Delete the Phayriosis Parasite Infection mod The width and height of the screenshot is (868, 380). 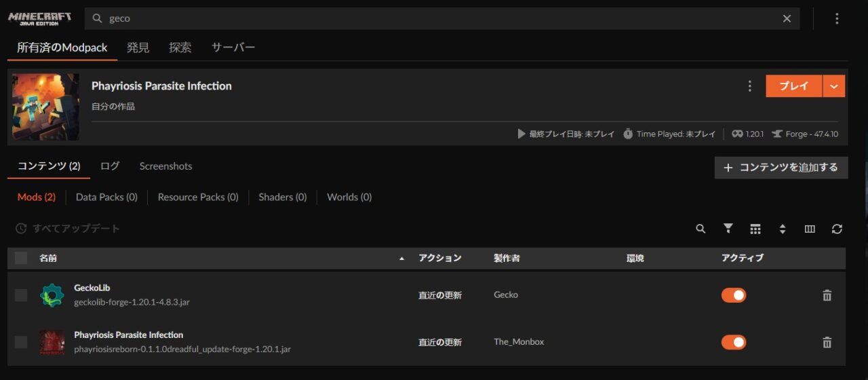(827, 342)
